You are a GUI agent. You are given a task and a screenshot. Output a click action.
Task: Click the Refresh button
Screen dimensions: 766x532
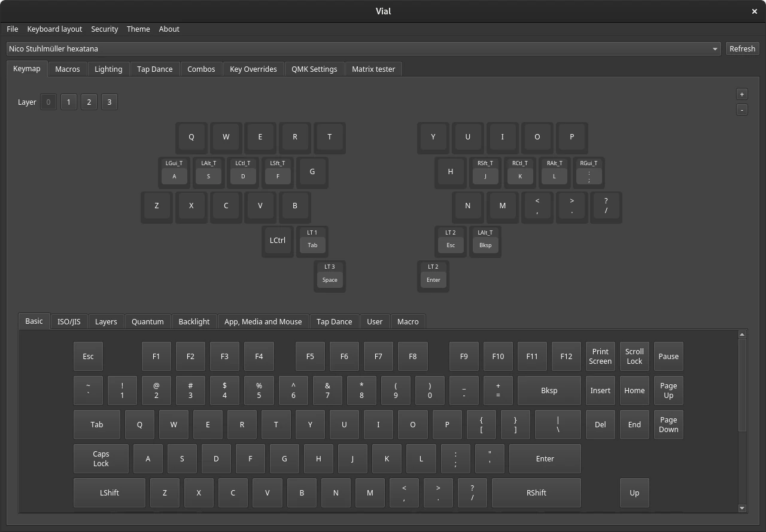tap(742, 48)
